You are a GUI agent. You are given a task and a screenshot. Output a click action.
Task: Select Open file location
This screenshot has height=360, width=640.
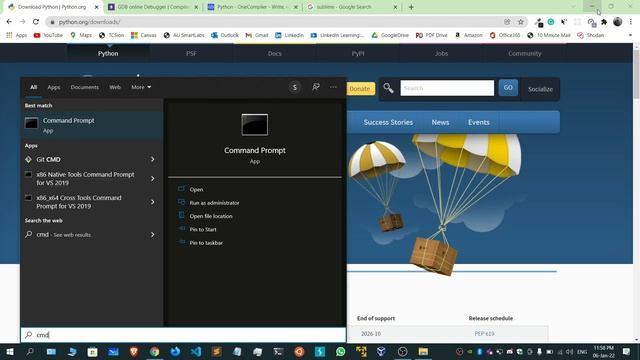(211, 216)
